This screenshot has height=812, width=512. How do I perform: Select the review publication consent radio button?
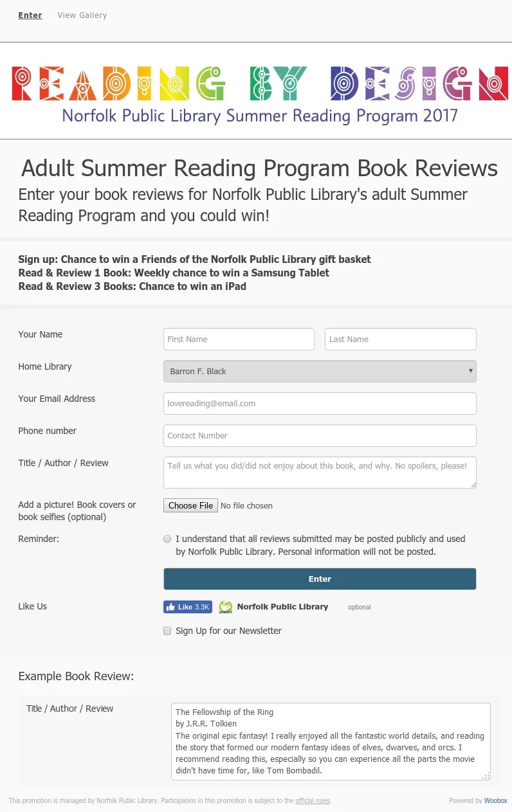167,539
